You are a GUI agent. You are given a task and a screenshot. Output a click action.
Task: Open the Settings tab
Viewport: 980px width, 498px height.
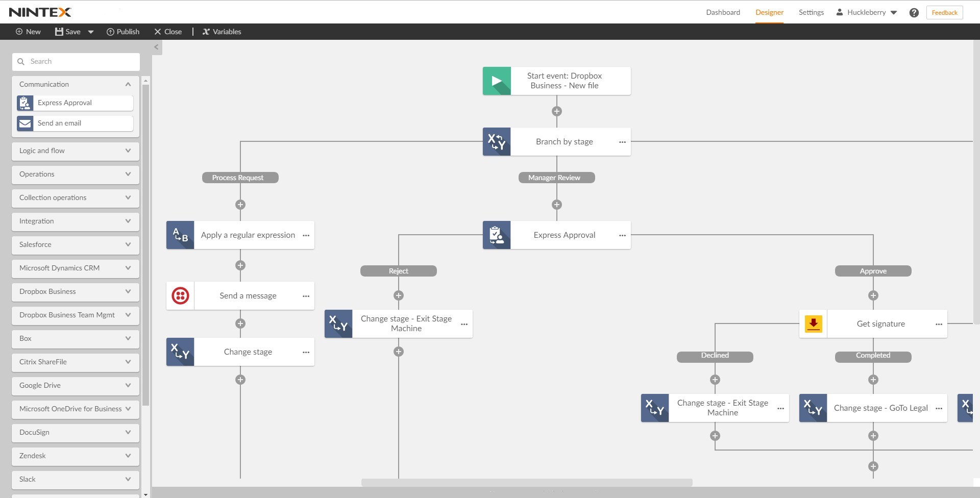click(811, 13)
